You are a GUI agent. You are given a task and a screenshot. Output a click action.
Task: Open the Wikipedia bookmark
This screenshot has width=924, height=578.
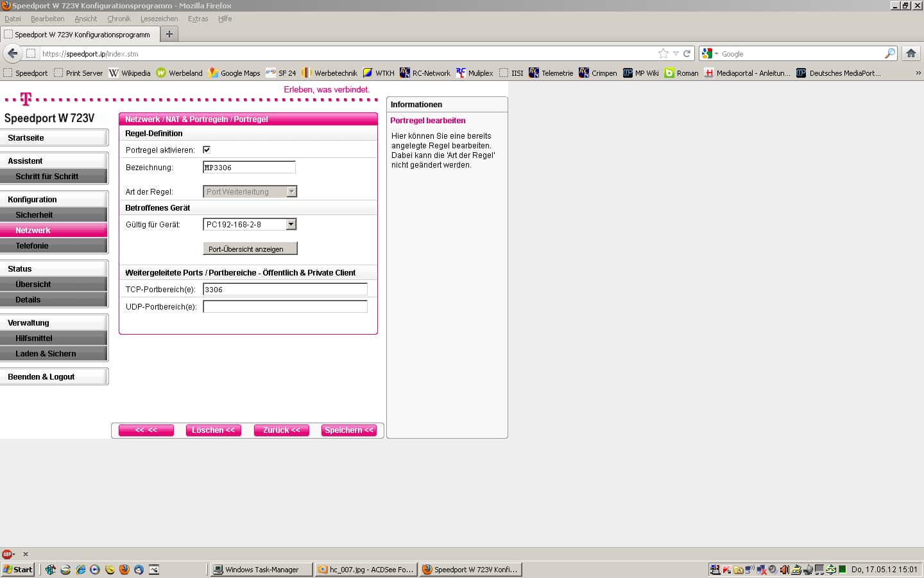click(x=130, y=73)
